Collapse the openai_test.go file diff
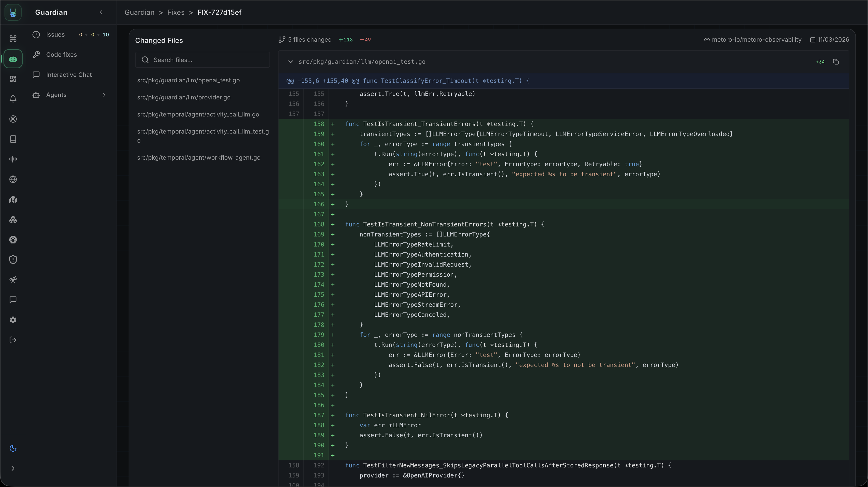The image size is (868, 487). 290,62
